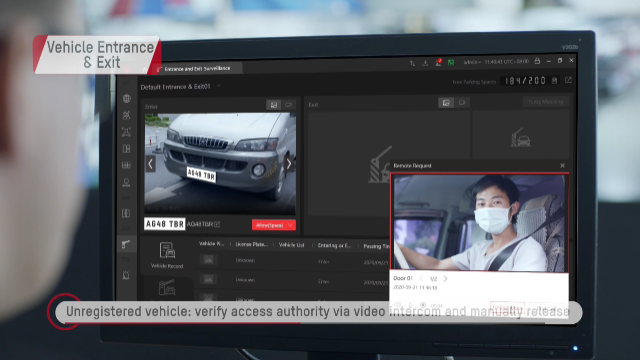The image size is (640, 360).
Task: Open the second record's vehicle thumbnail
Action: [209, 279]
